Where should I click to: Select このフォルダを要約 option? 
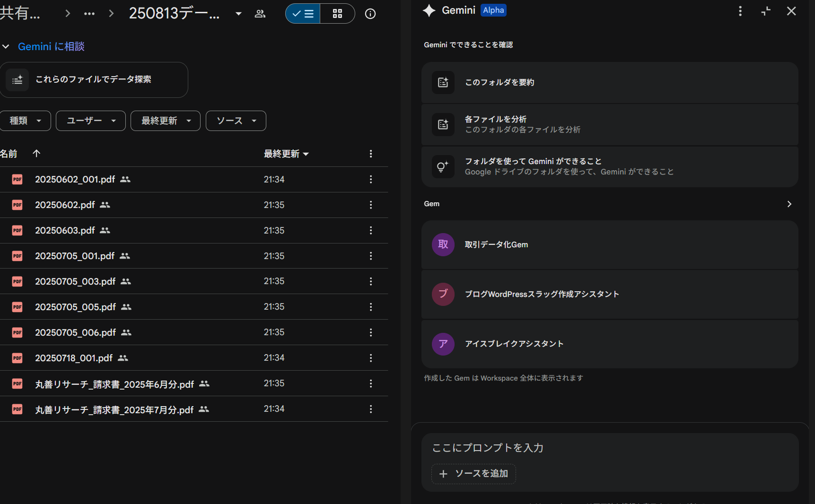point(610,82)
